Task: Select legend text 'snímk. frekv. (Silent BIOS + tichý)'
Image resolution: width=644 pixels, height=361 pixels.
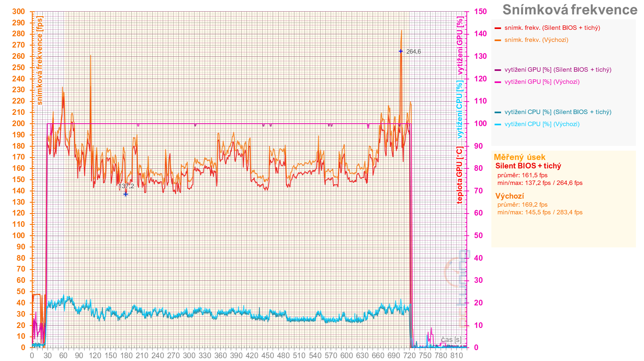Action: click(x=552, y=28)
